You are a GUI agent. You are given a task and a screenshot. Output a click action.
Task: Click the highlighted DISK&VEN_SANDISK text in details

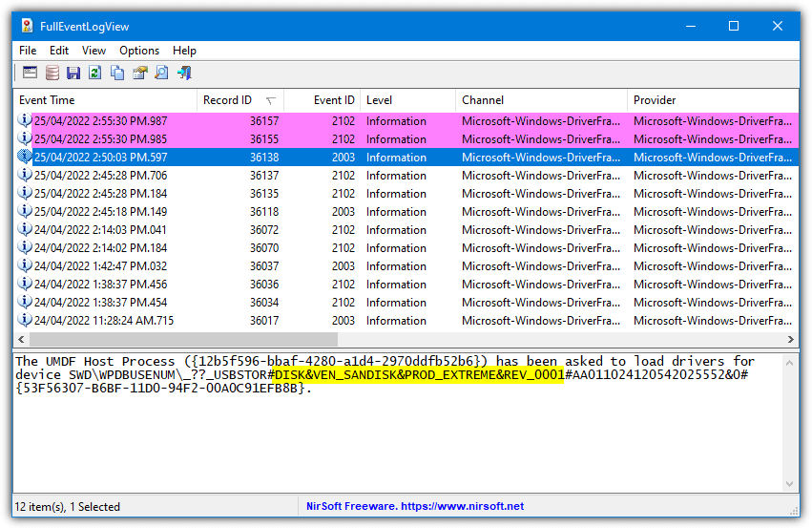coord(419,374)
